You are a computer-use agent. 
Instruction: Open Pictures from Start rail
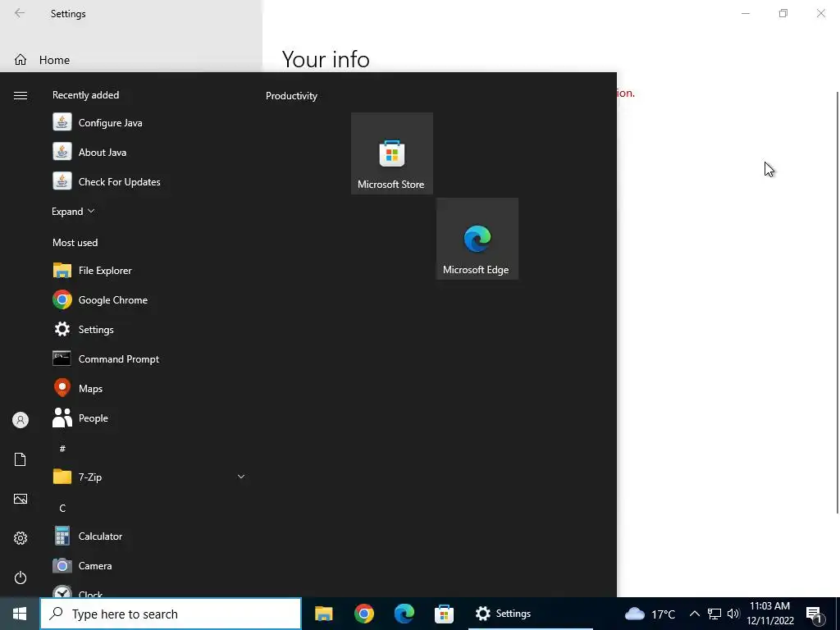point(21,499)
